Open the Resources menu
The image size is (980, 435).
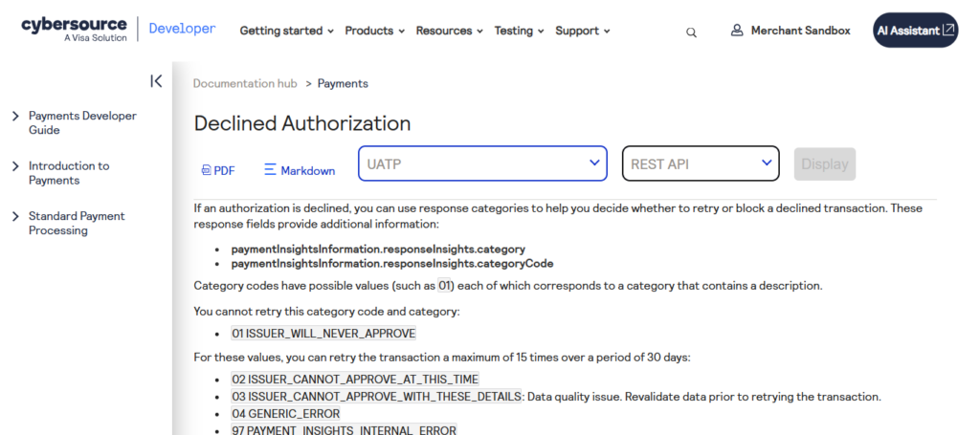click(x=450, y=31)
